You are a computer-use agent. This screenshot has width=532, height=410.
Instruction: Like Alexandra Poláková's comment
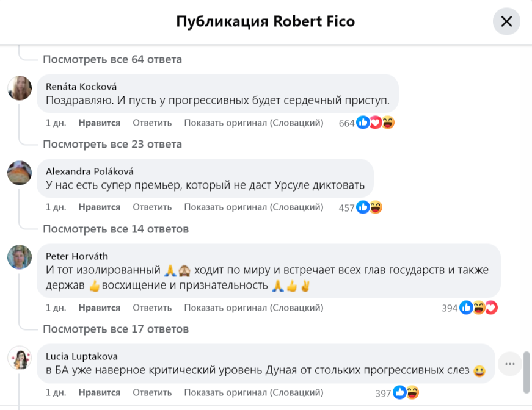pyautogui.click(x=100, y=207)
